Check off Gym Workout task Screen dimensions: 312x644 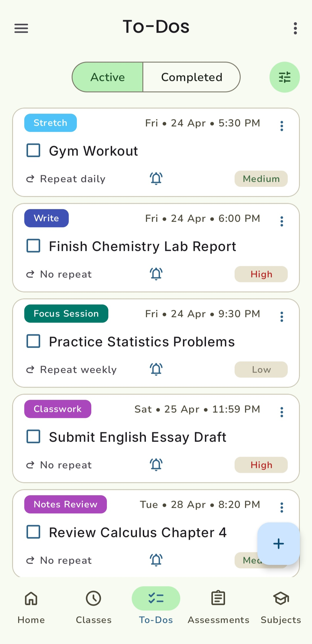[34, 151]
